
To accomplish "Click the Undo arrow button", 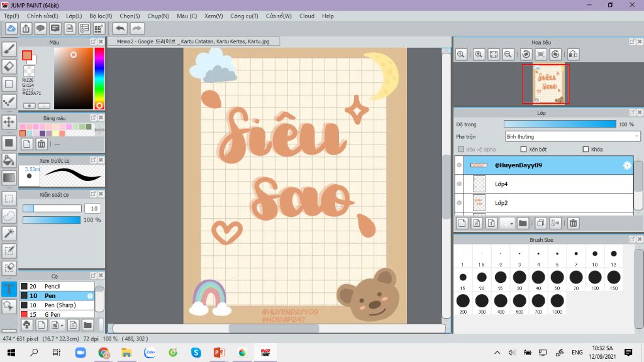I will [120, 28].
